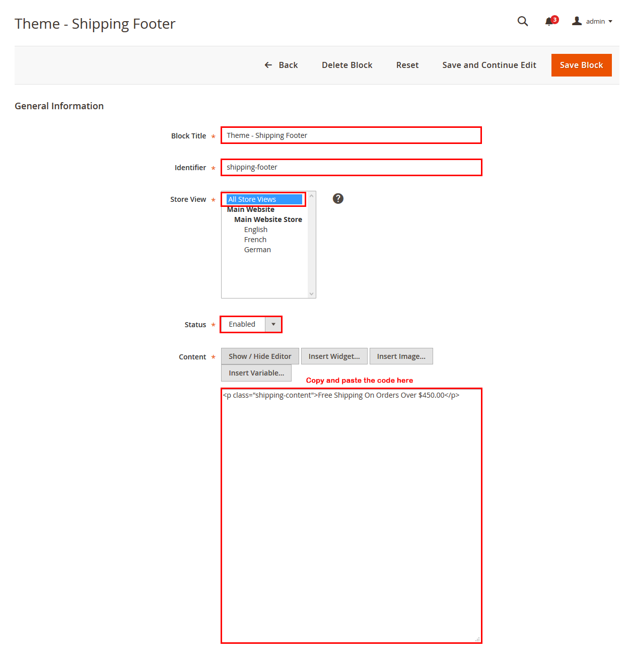The height and width of the screenshot is (672, 628).
Task: Click Insert Widget... button
Action: pyautogui.click(x=334, y=356)
